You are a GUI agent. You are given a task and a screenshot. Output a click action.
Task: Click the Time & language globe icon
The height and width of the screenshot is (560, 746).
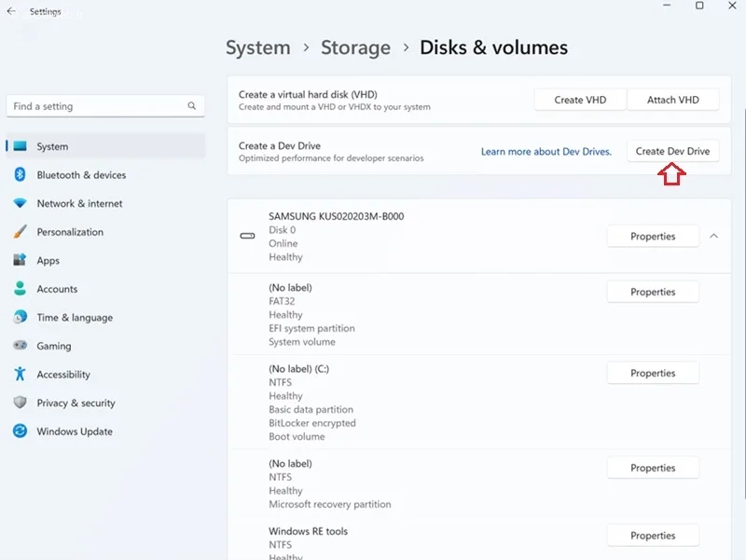[20, 317]
